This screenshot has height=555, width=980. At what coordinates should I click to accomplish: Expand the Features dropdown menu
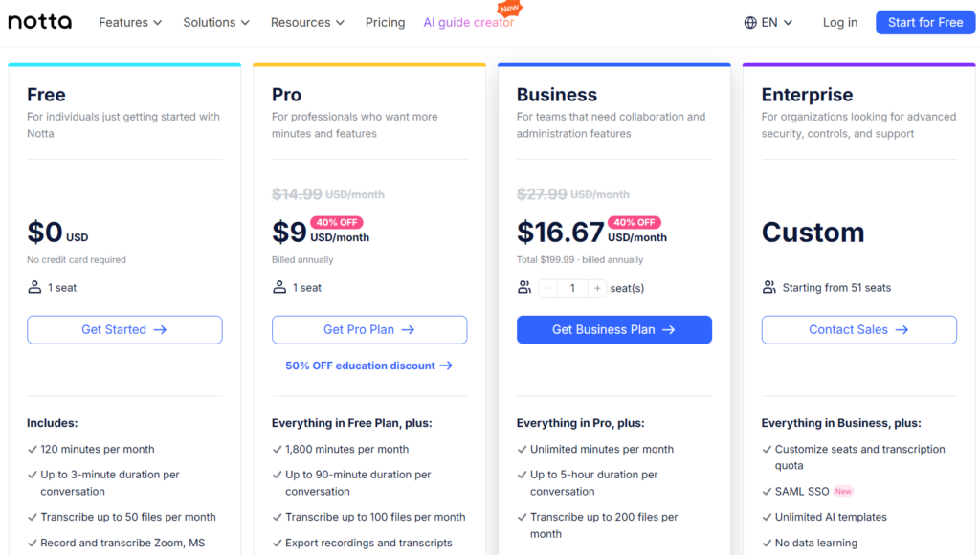click(130, 23)
